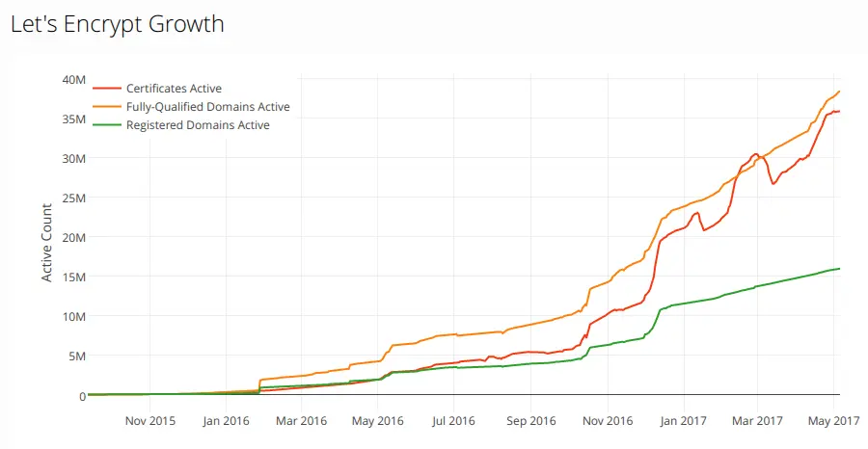
Task: Click the 10M y-axis tick label
Action: [74, 317]
